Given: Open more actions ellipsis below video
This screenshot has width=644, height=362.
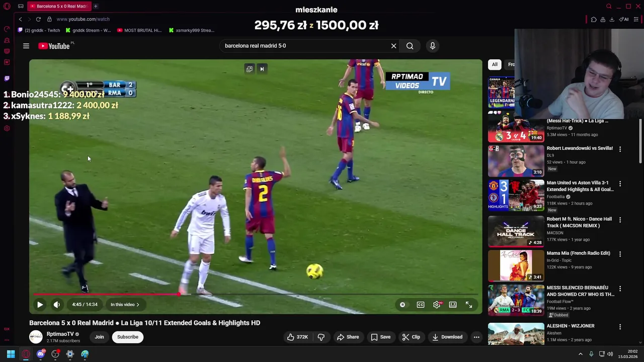Looking at the screenshot, I should [476, 337].
